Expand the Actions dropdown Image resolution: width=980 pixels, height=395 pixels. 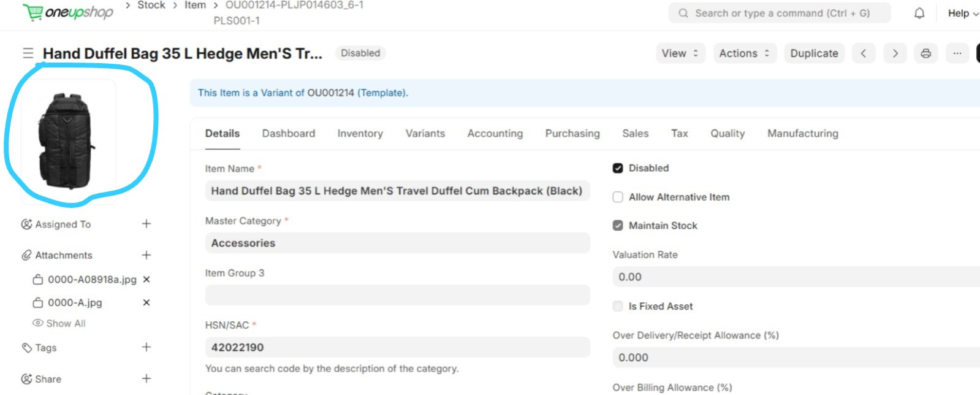pyautogui.click(x=744, y=53)
